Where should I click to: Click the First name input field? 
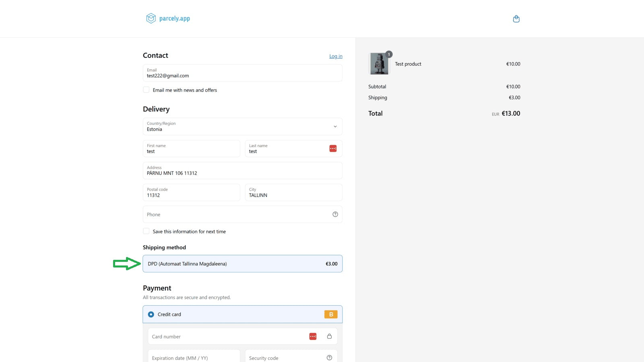[192, 148]
